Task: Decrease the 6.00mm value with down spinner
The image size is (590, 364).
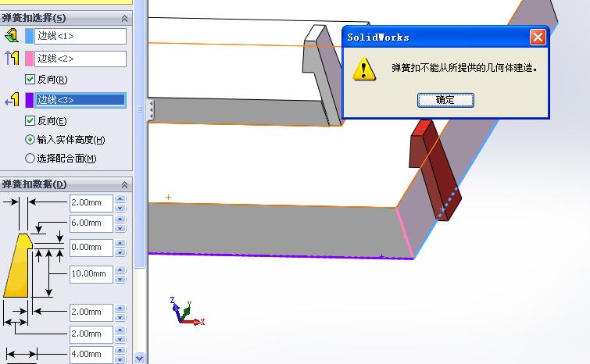Action: coord(120,228)
